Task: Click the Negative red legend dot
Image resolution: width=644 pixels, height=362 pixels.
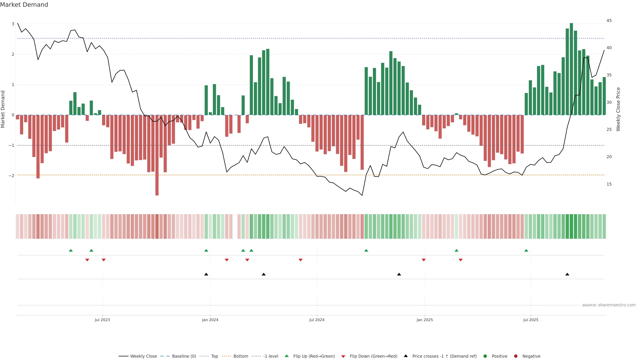Action: [x=516, y=356]
